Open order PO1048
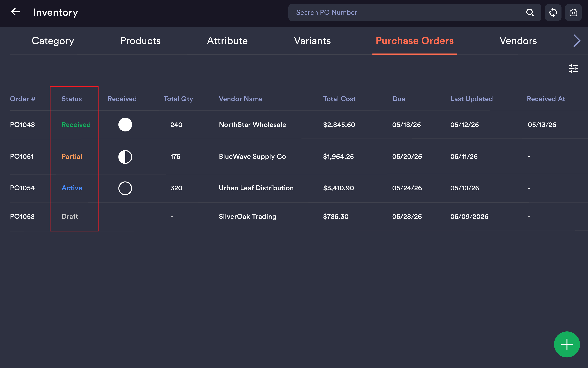Viewport: 588px width, 368px height. 22,125
